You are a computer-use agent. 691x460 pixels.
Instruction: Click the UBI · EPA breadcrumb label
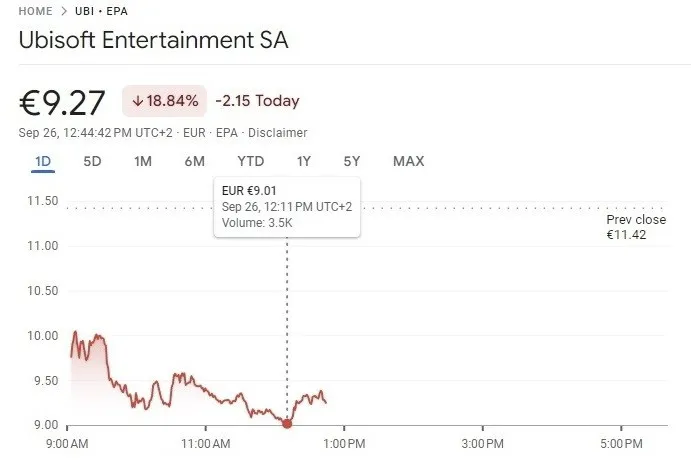tap(101, 11)
